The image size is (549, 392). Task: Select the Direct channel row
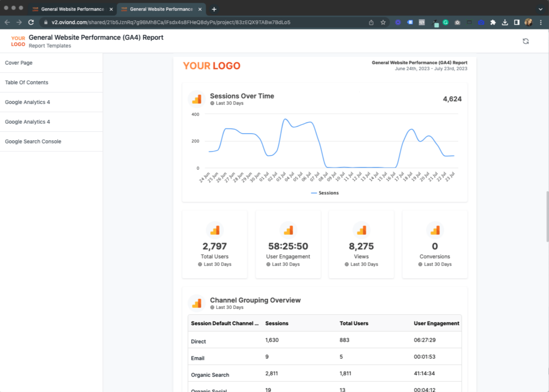click(x=324, y=340)
